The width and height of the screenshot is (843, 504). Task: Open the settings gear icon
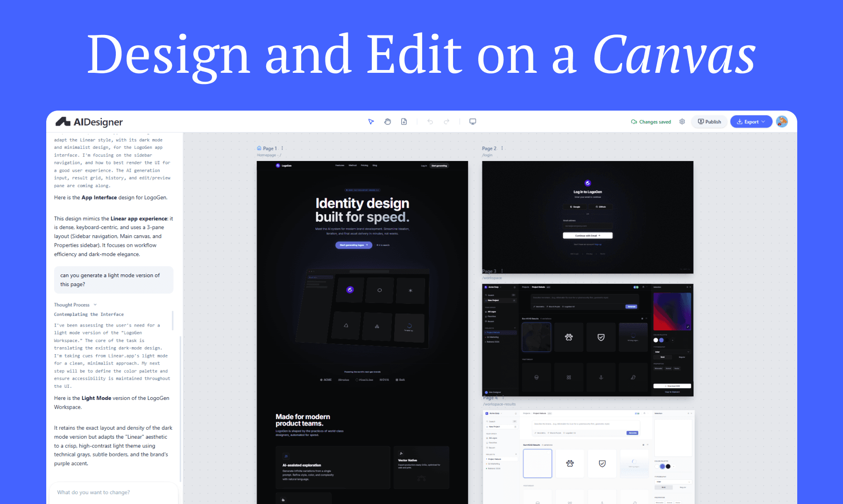(682, 121)
